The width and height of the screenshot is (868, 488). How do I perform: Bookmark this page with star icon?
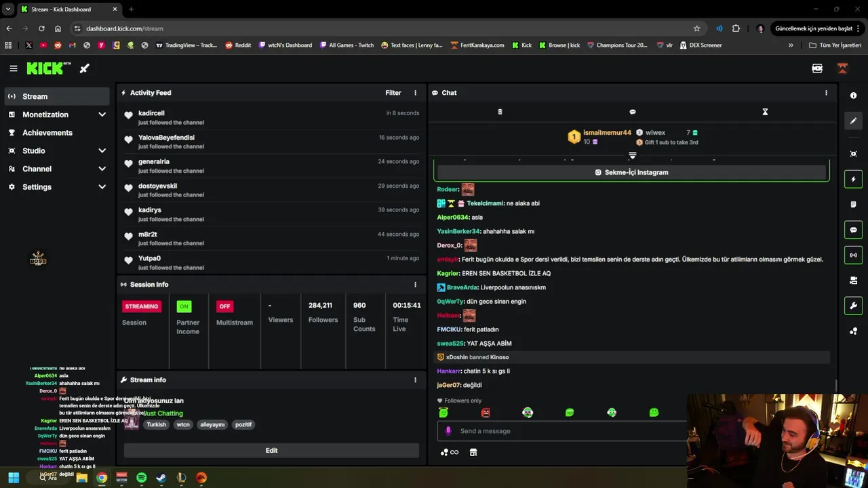coord(696,28)
